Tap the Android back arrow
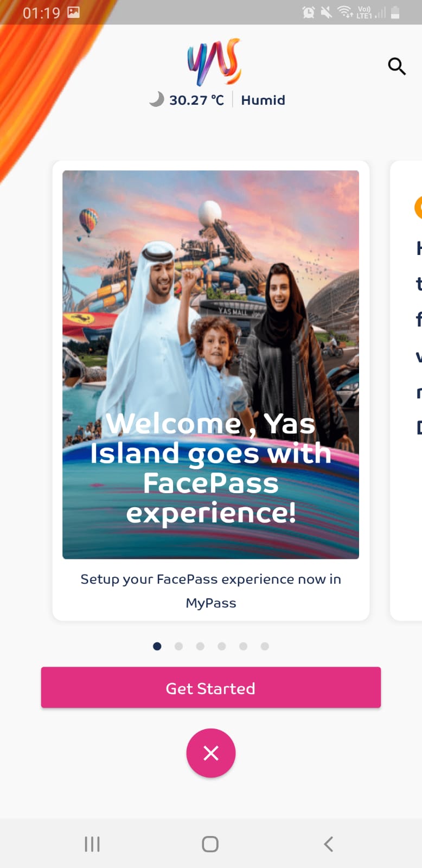This screenshot has width=422, height=868. point(328,844)
